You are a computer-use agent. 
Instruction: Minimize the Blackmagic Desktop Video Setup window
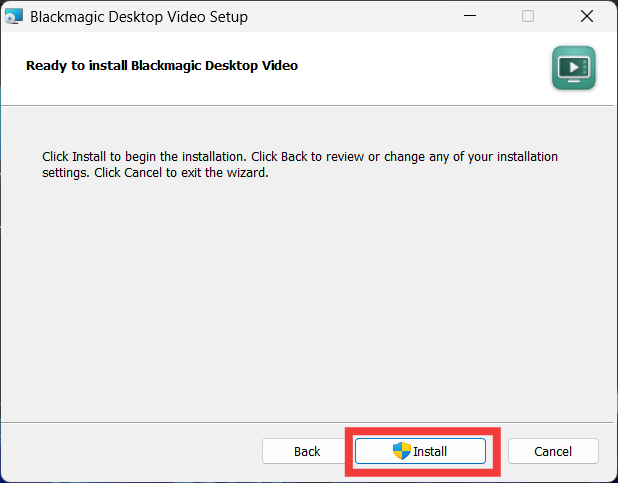(470, 16)
